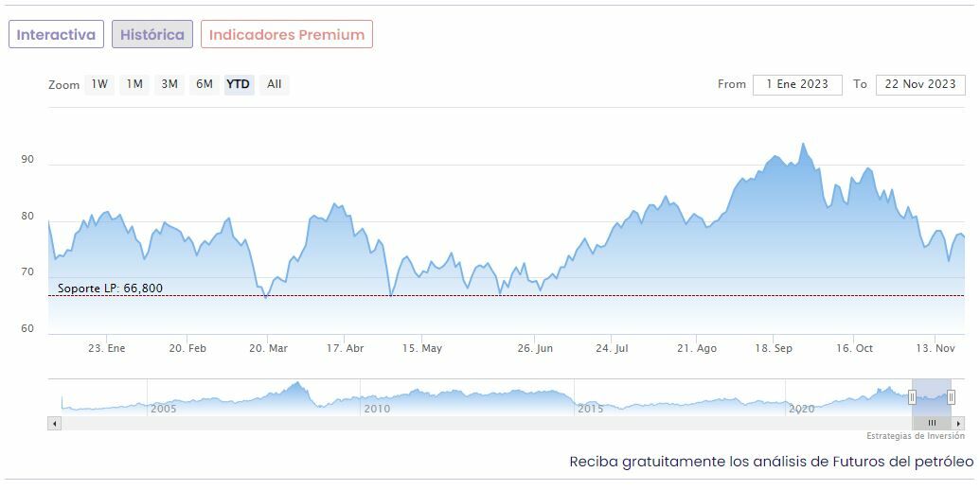Switch to the Interactiva chart tab
This screenshot has height=490, width=980.
pos(56,35)
